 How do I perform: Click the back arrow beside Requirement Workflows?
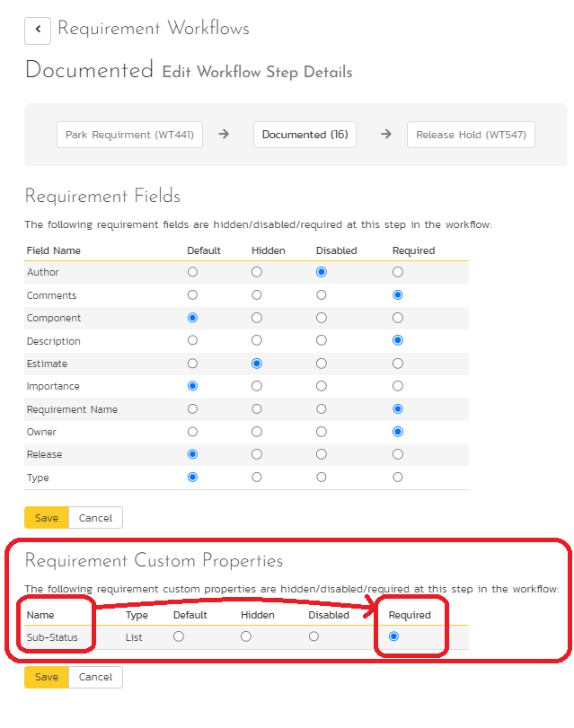38,30
